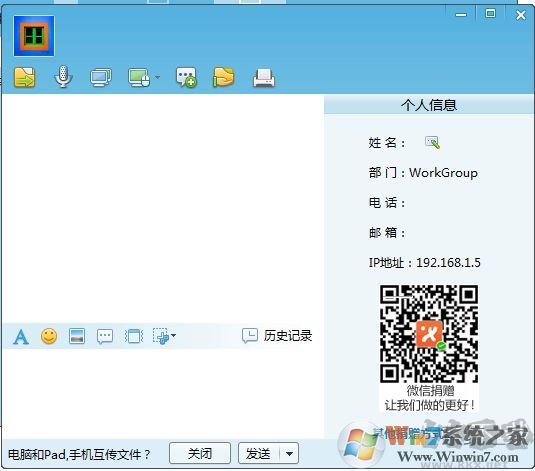The height and width of the screenshot is (471, 535).
Task: Edit name using icon beside 姓名
Action: point(432,142)
